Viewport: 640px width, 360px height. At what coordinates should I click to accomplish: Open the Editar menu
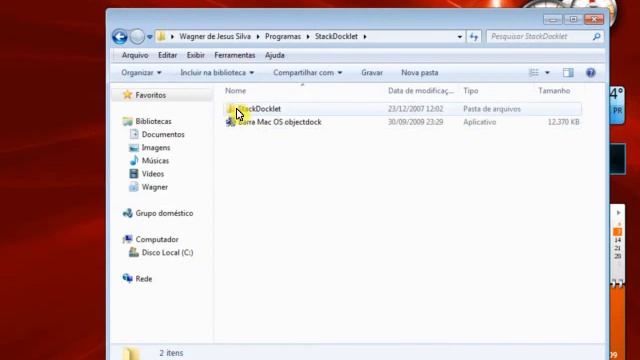pos(167,55)
